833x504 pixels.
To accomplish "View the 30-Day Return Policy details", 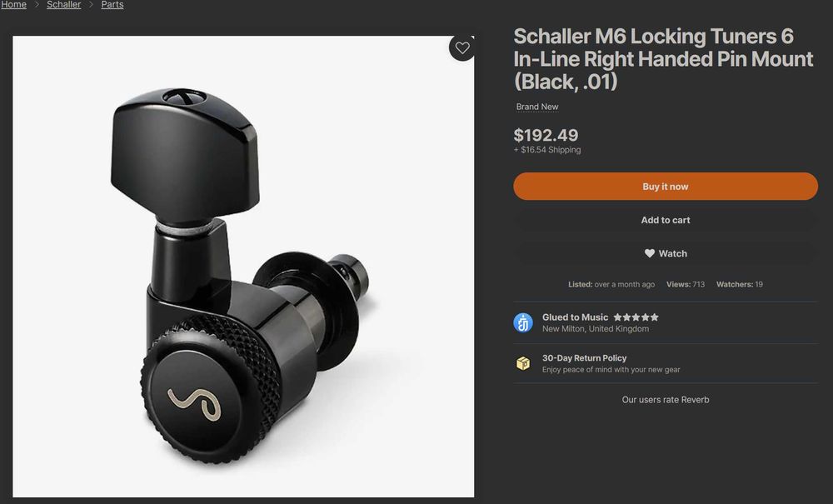I will (585, 358).
